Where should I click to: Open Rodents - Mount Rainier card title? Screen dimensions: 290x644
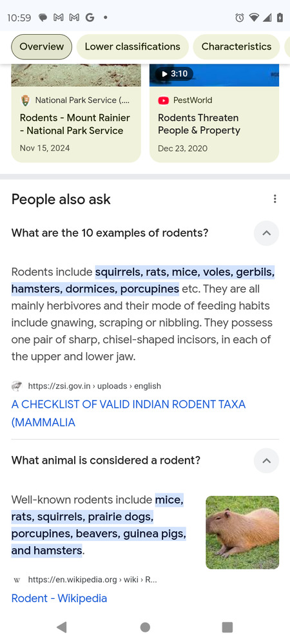75,124
